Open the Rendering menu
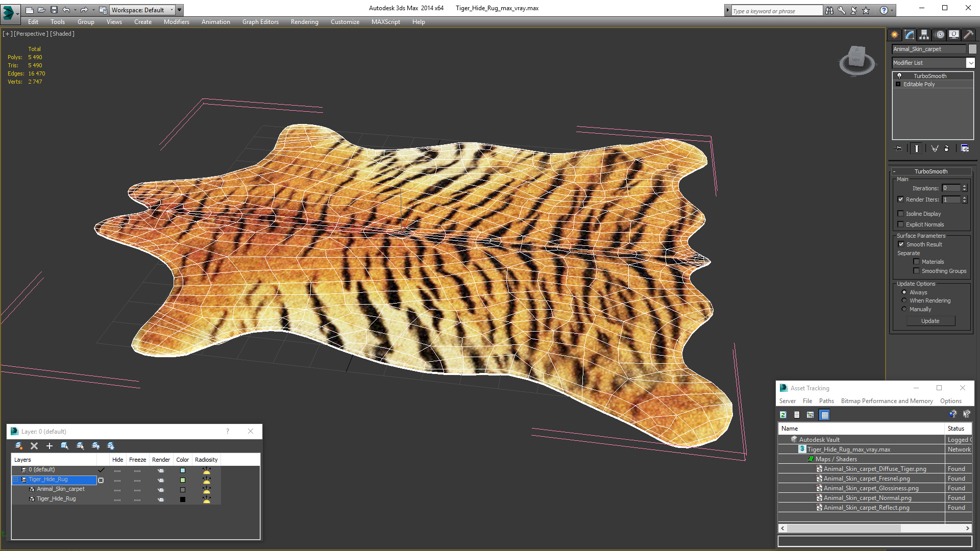This screenshot has width=980, height=551. click(305, 22)
